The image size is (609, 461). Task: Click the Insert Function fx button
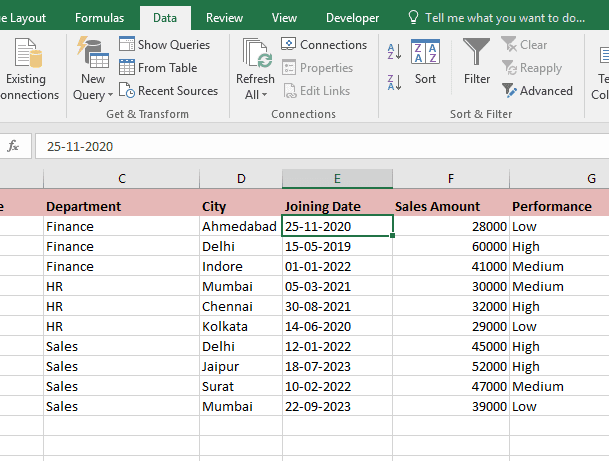click(x=14, y=146)
